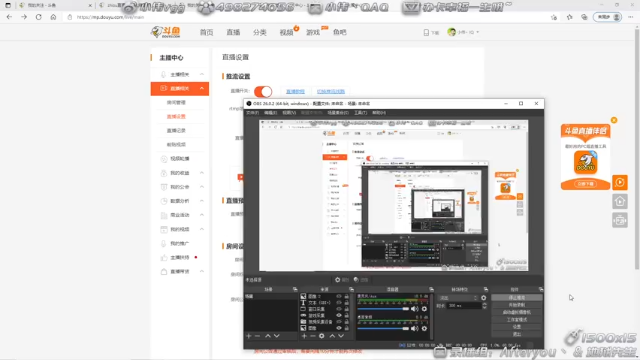Screen dimensions: 640x360
Task: Pop out the OBS Audio Mixer dock with its float icon
Action: tap(431, 289)
